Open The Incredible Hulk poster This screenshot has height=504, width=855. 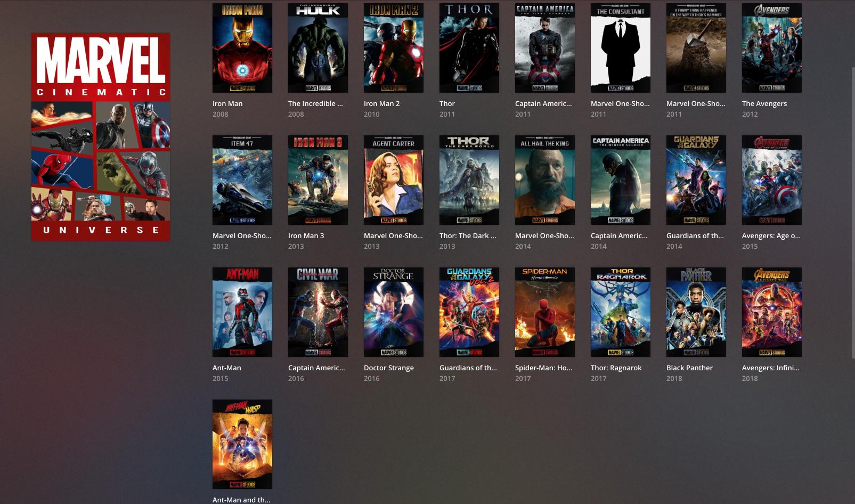(317, 47)
